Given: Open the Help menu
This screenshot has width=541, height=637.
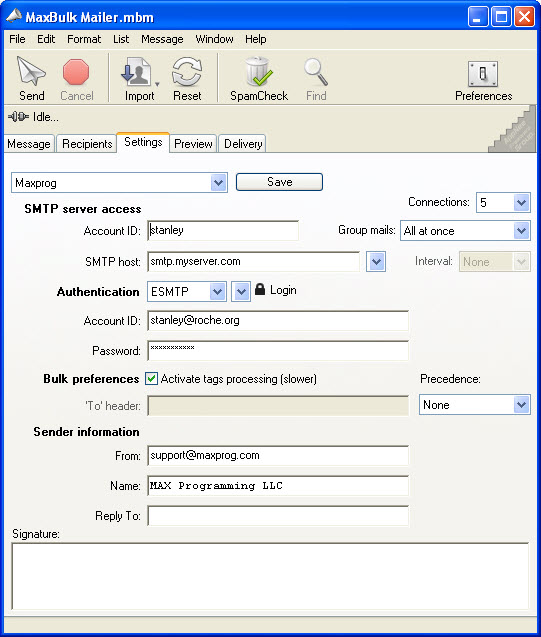Looking at the screenshot, I should 256,39.
